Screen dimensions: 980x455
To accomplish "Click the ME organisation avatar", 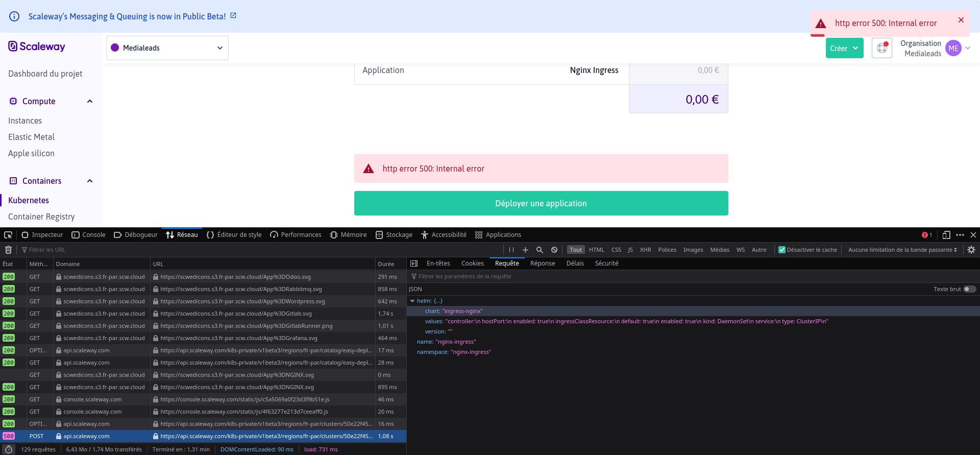I will (953, 48).
